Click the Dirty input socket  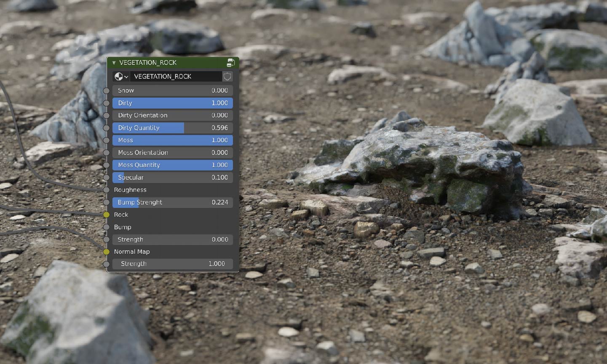107,103
